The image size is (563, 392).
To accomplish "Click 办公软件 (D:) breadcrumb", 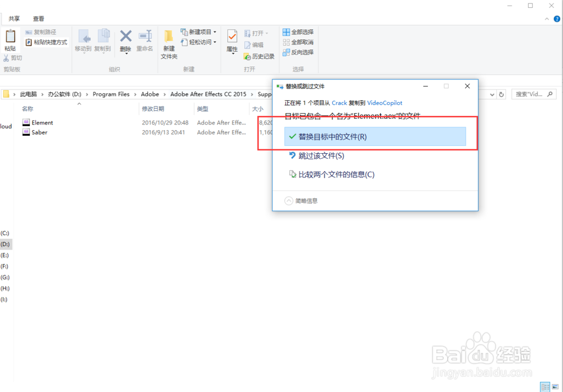I will coord(65,94).
